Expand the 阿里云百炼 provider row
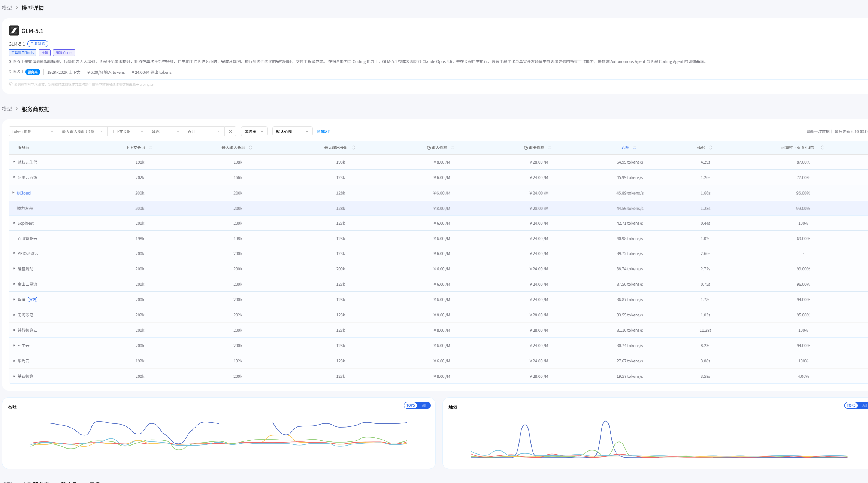The height and width of the screenshot is (483, 868). coord(14,177)
